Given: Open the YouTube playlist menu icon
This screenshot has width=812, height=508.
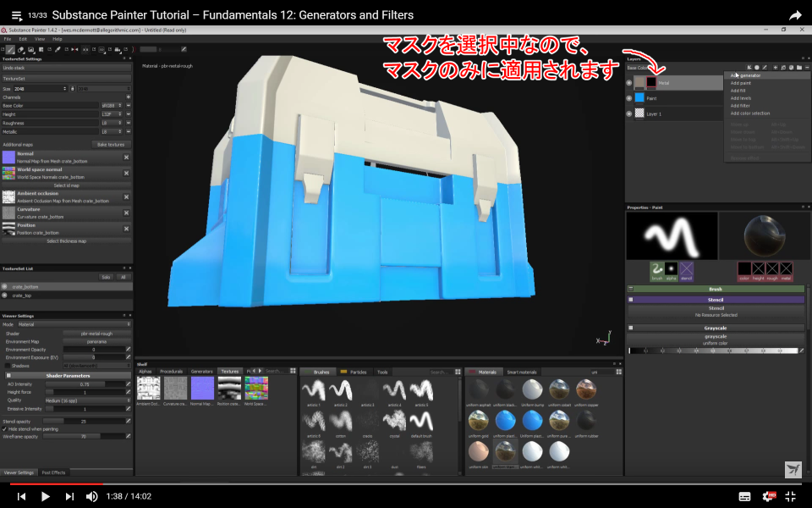Looking at the screenshot, I should (17, 15).
